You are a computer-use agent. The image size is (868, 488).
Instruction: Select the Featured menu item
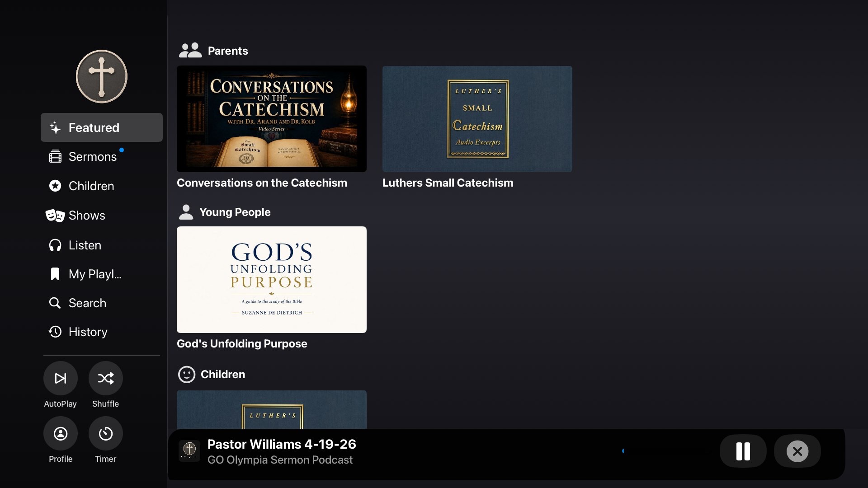point(101,127)
